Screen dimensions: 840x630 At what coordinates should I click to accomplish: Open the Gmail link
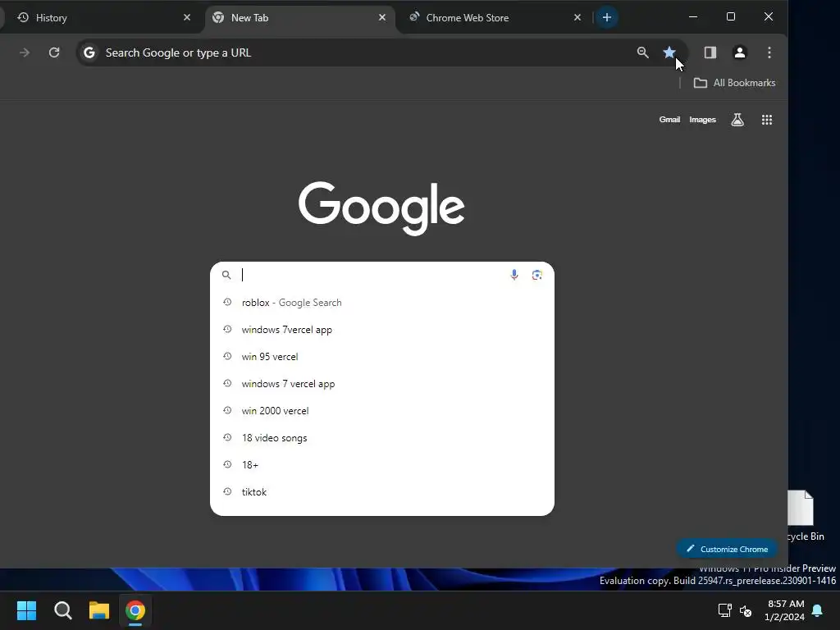[669, 120]
